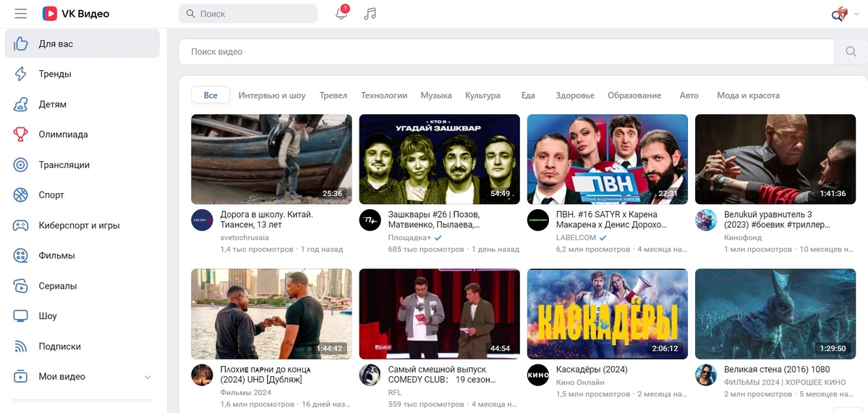Click into the Поиск видео field
This screenshot has height=413, width=868.
pyautogui.click(x=506, y=52)
